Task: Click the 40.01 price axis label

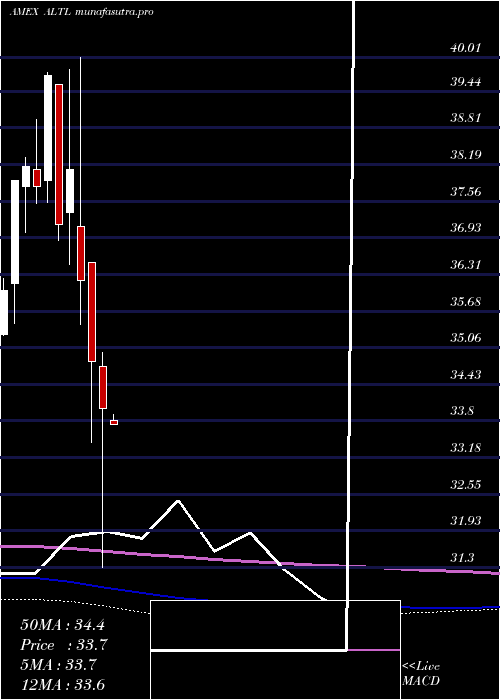Action: (466, 47)
